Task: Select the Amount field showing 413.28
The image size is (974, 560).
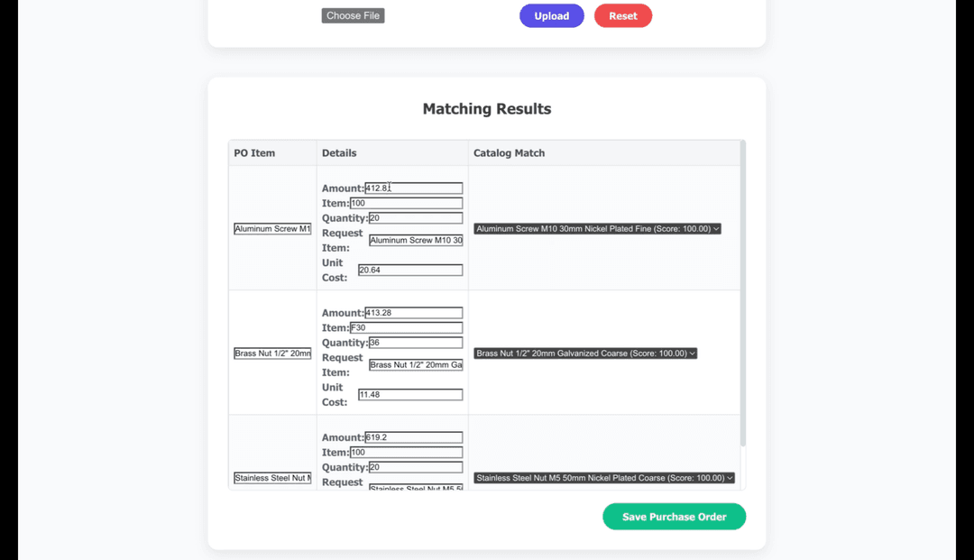Action: pos(411,312)
